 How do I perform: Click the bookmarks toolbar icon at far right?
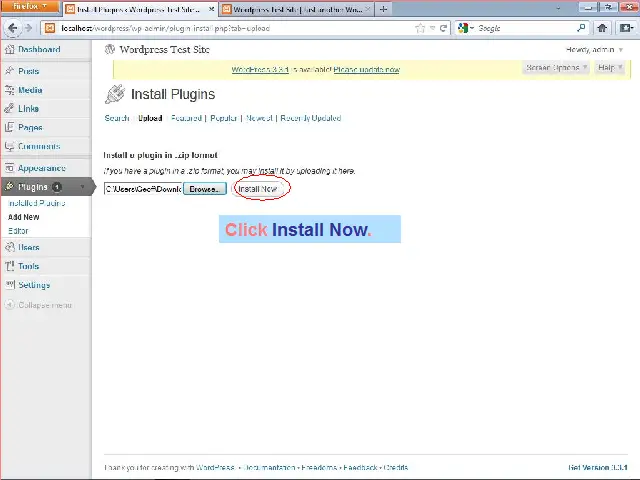(626, 28)
